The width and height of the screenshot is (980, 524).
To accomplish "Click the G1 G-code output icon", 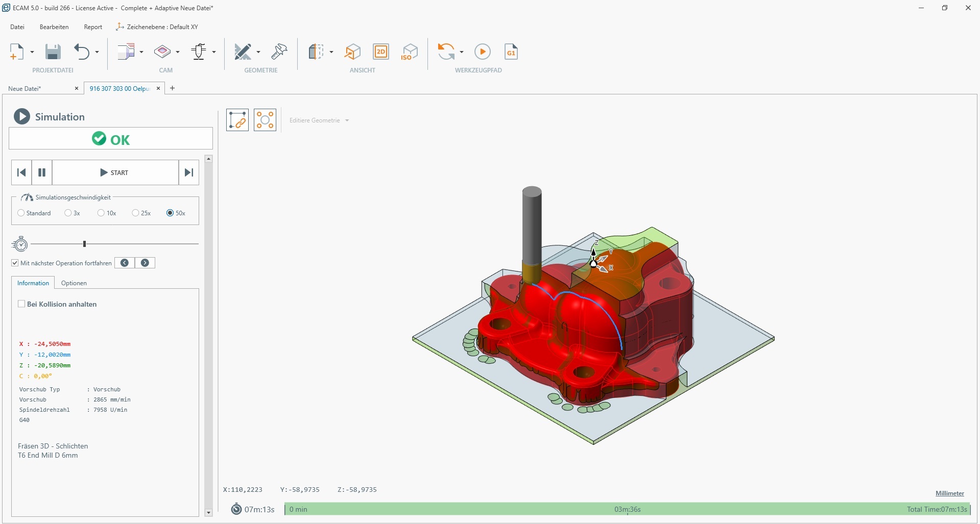I will click(x=511, y=52).
